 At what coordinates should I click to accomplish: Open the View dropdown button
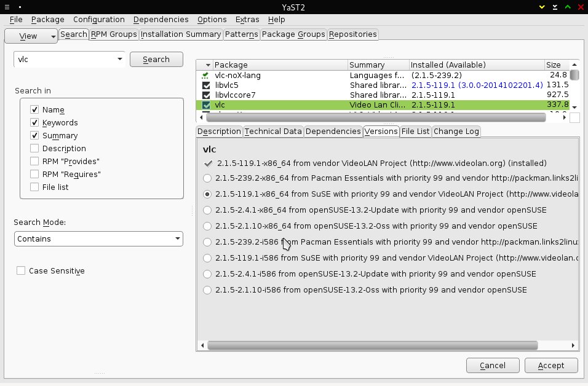pos(31,36)
